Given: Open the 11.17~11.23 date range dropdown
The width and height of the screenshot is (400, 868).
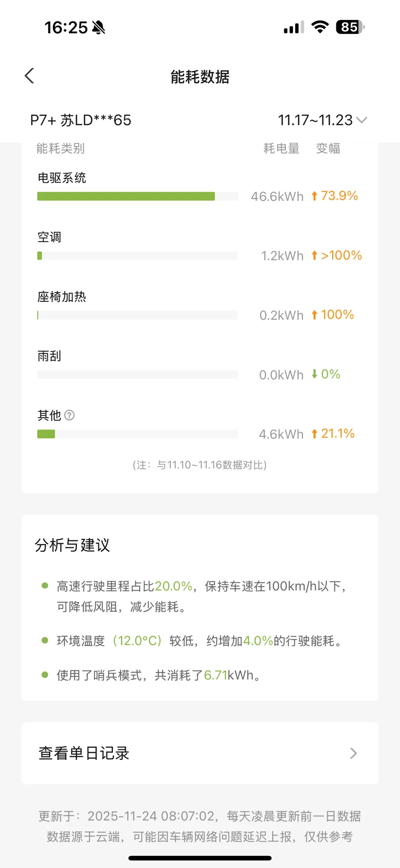Looking at the screenshot, I should coord(322,120).
